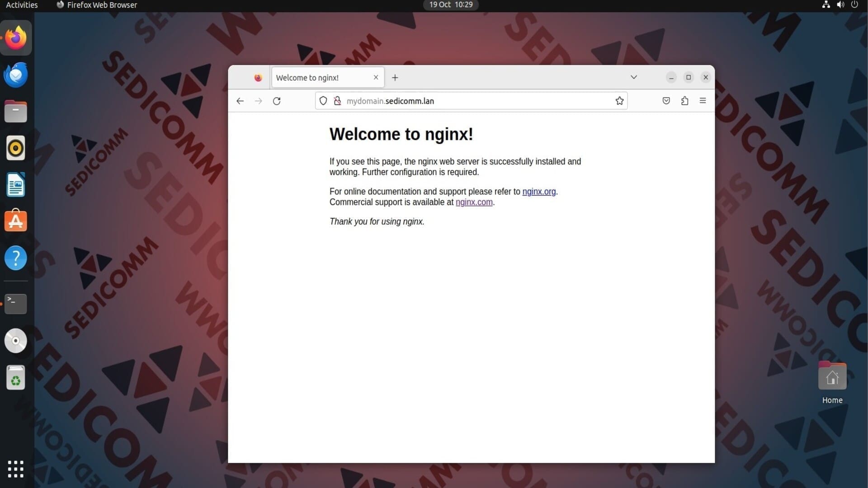This screenshot has height=488, width=868.
Task: Open the disc drive icon in dock
Action: point(16,341)
